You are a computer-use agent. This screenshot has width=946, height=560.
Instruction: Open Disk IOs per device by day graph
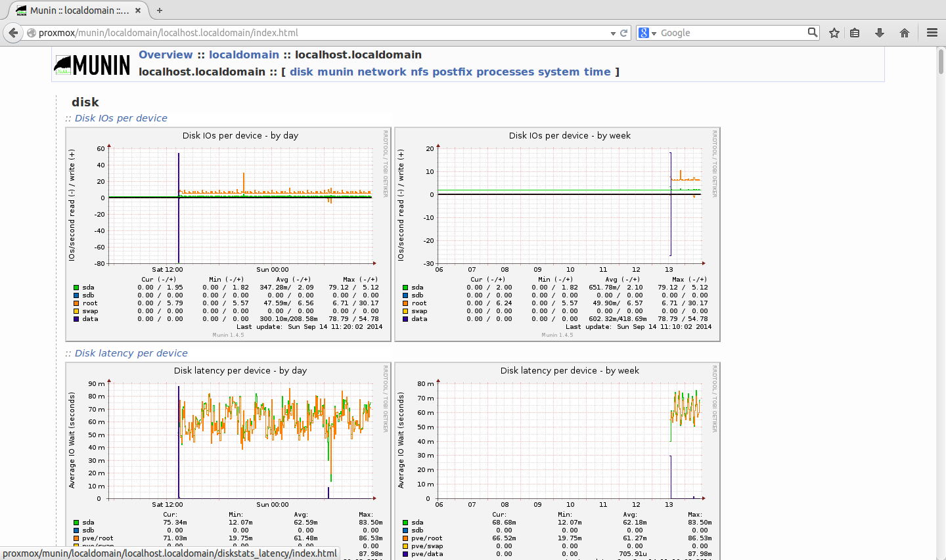tap(229, 234)
